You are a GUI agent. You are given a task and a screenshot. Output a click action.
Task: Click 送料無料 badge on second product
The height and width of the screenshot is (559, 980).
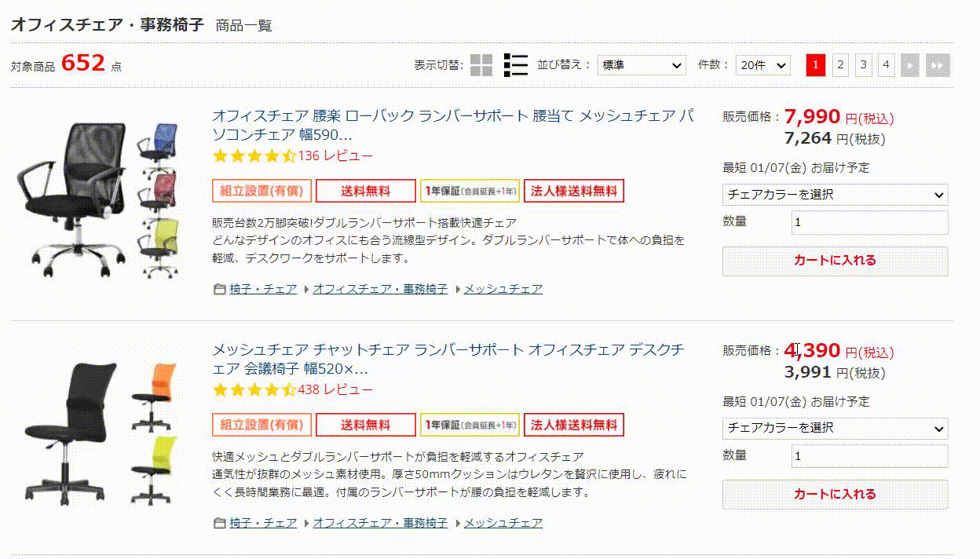(x=365, y=425)
